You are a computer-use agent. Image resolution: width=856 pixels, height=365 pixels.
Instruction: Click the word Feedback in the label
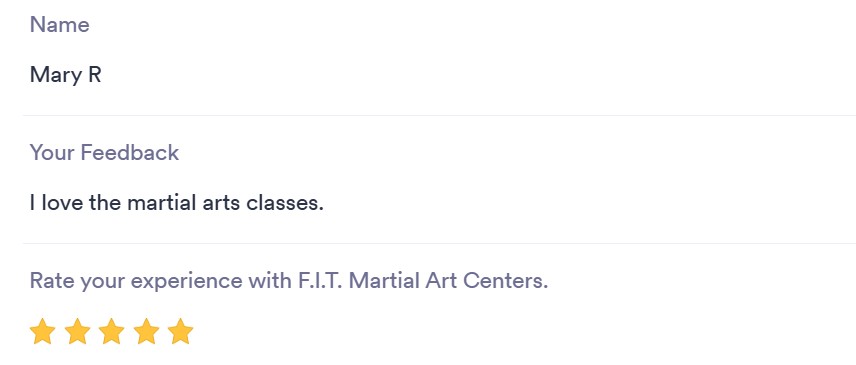pyautogui.click(x=130, y=152)
